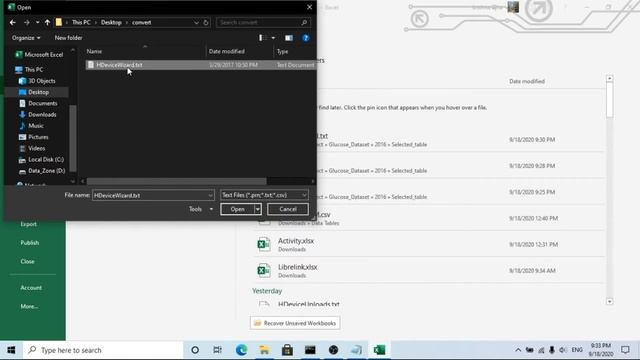Viewport: 640px width, 360px height.
Task: Open the Organize menu
Action: coord(26,38)
